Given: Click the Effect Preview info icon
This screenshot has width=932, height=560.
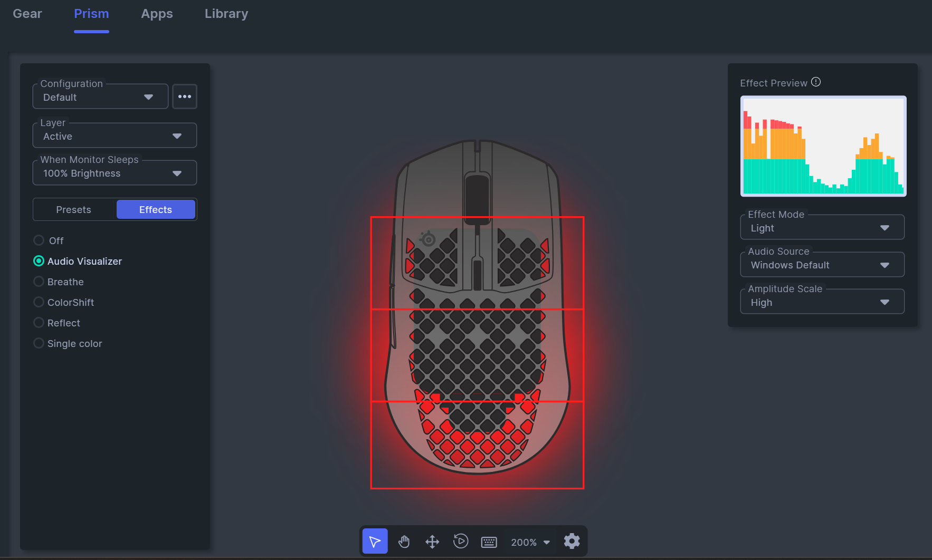Looking at the screenshot, I should (x=816, y=82).
